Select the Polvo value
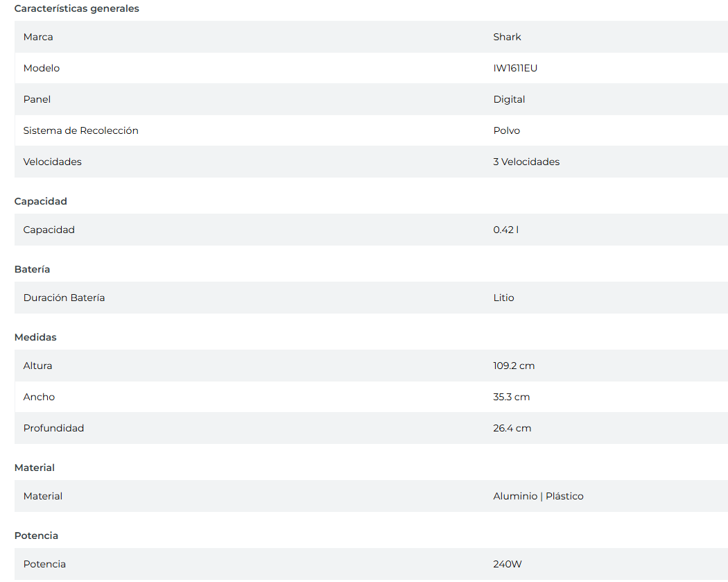This screenshot has width=728, height=582. click(x=506, y=130)
